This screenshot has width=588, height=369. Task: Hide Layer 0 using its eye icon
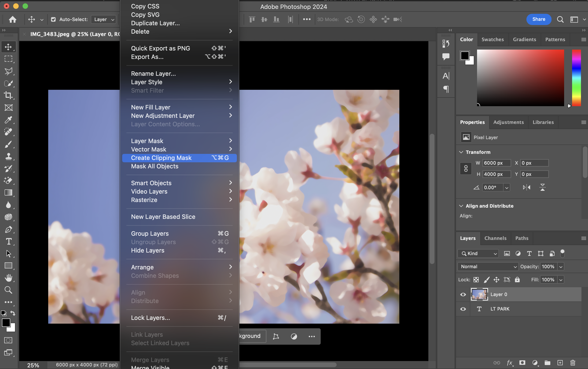coord(463,294)
